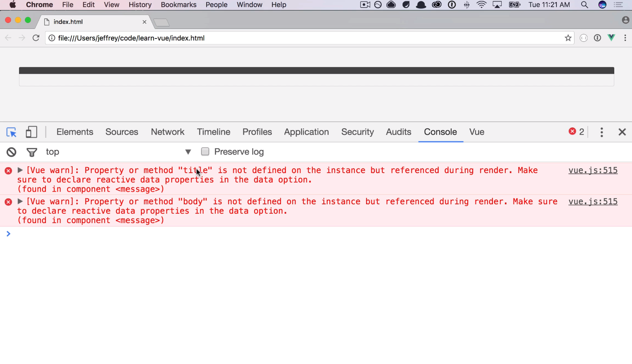
Task: Open the Bluetooth status menu
Action: tap(466, 5)
